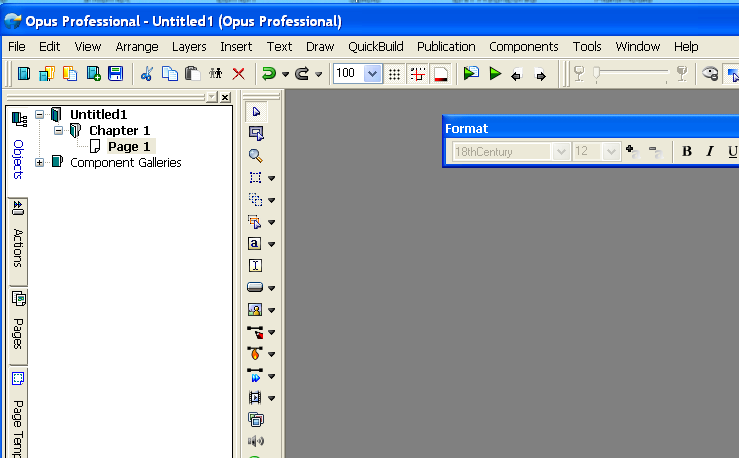Collapse the Untitled1 tree node
Screen dimensions: 739x458
click(x=40, y=114)
